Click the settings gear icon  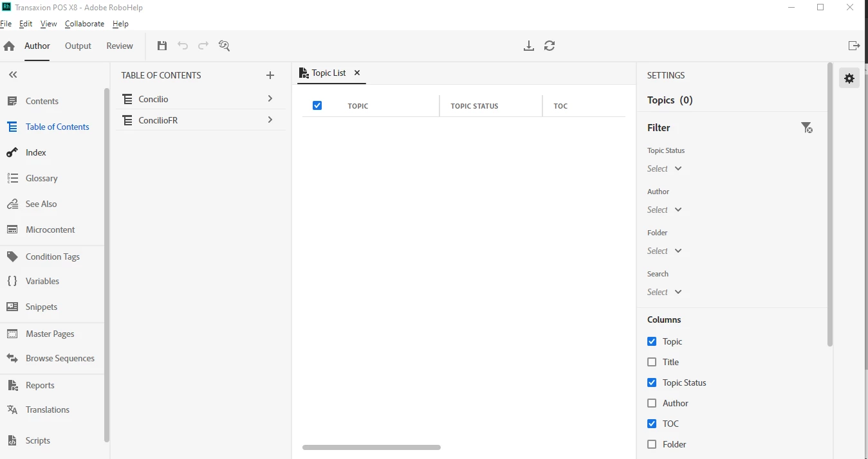849,78
